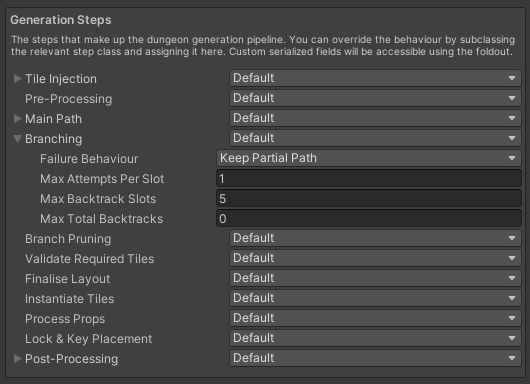Click the Post-Processing label
The height and width of the screenshot is (384, 530).
(72, 359)
